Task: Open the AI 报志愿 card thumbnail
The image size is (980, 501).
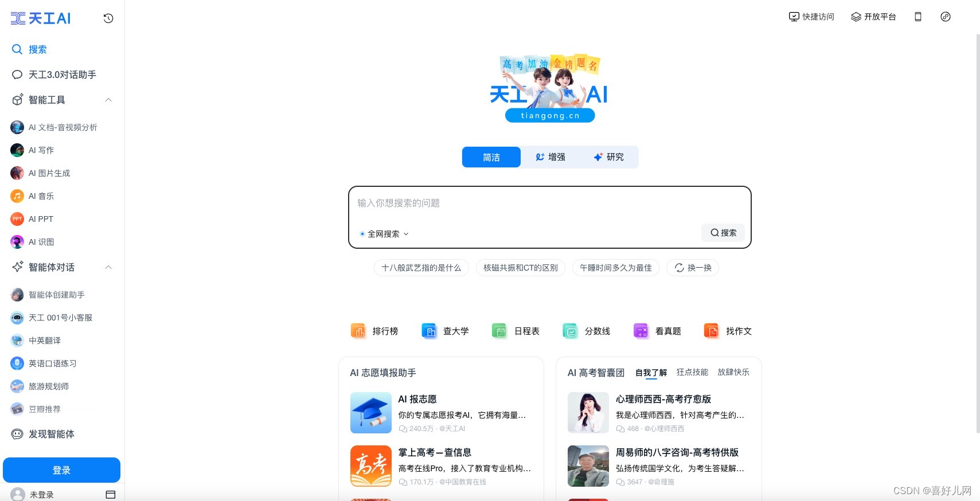Action: [x=371, y=413]
